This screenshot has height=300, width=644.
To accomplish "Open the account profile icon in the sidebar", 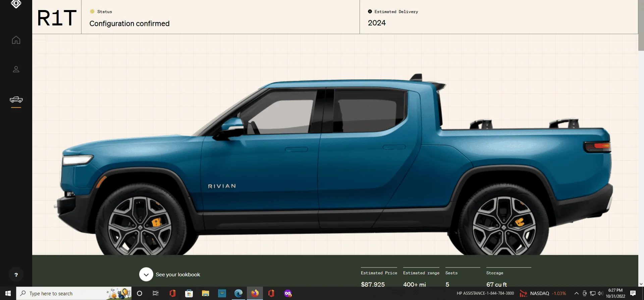I will [16, 69].
